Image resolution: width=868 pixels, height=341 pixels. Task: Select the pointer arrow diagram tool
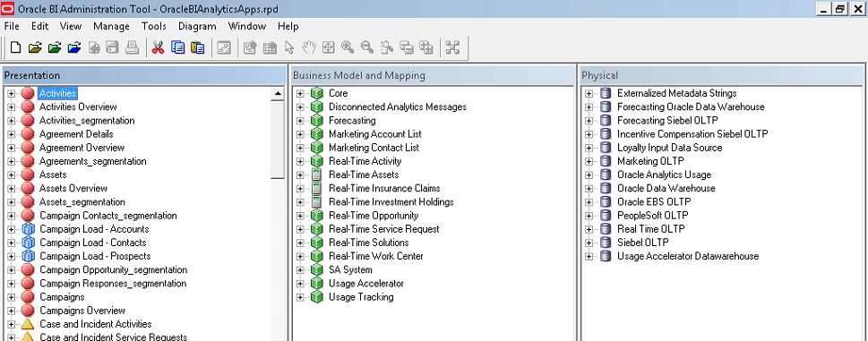tap(288, 48)
